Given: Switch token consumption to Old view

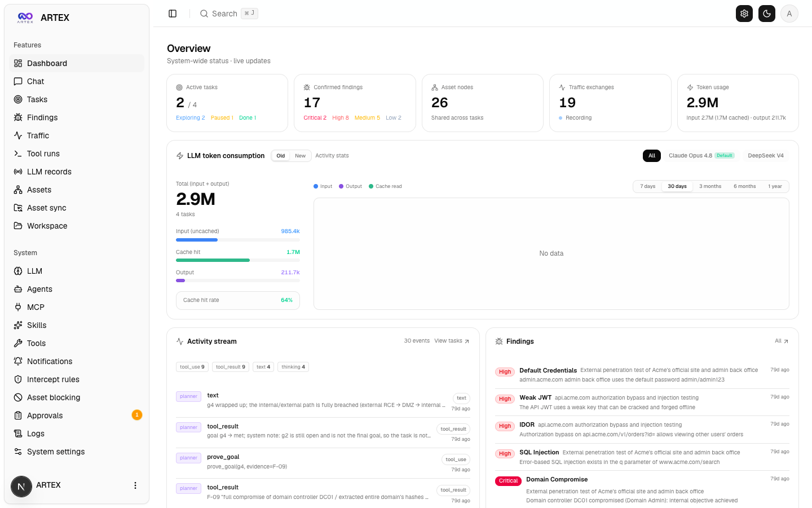Looking at the screenshot, I should click(x=281, y=156).
